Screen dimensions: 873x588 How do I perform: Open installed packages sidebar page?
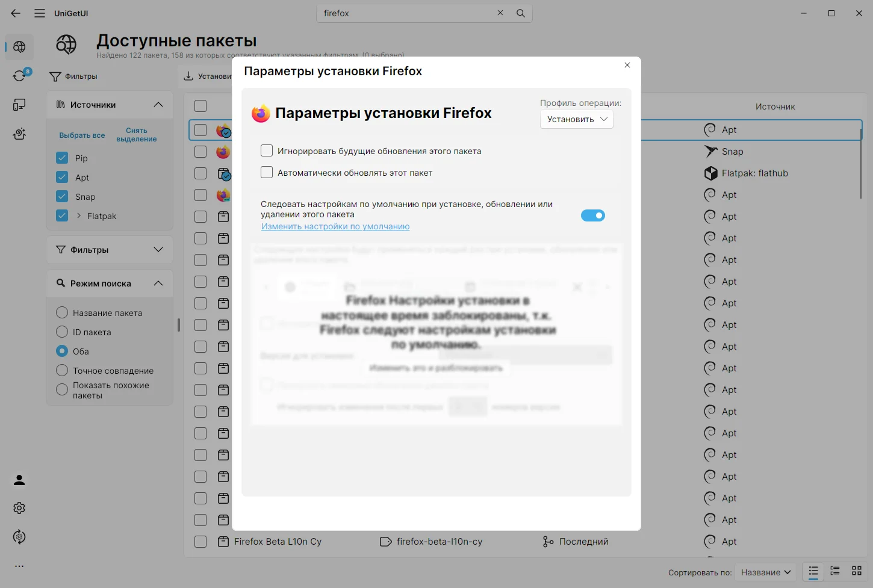[x=19, y=105]
